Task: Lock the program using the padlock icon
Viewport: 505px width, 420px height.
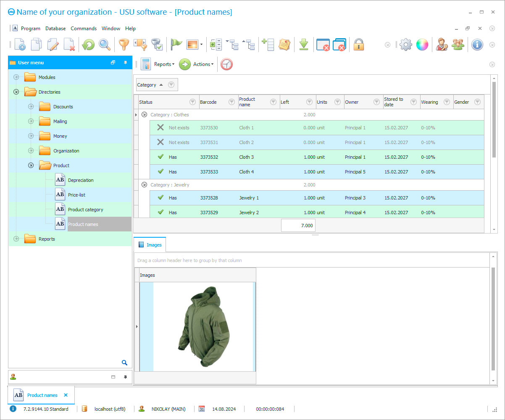Action: [x=358, y=44]
